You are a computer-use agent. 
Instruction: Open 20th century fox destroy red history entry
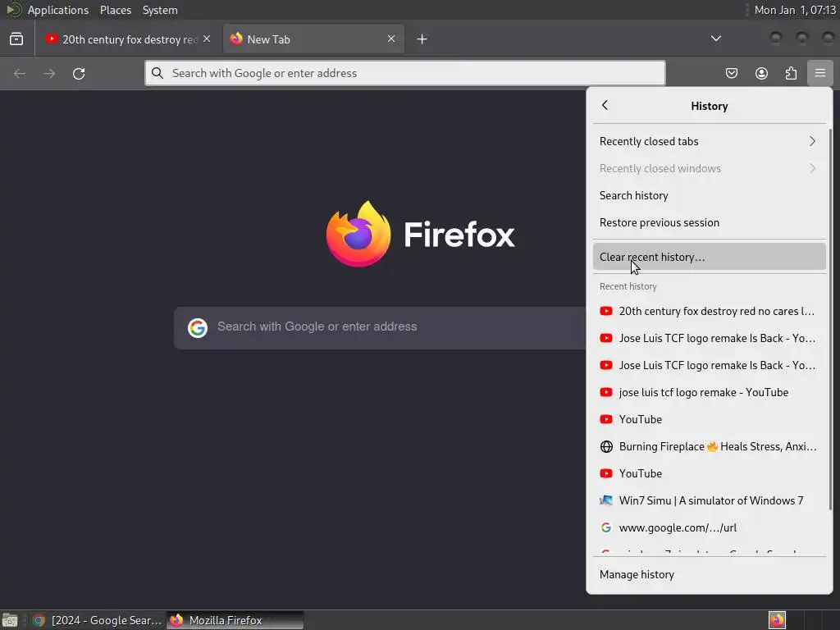coord(710,311)
